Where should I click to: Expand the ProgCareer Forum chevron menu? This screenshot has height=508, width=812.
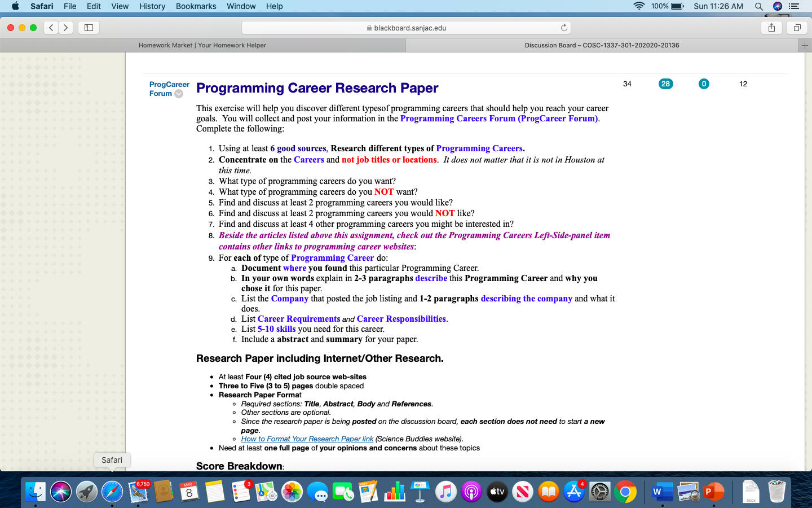point(179,94)
